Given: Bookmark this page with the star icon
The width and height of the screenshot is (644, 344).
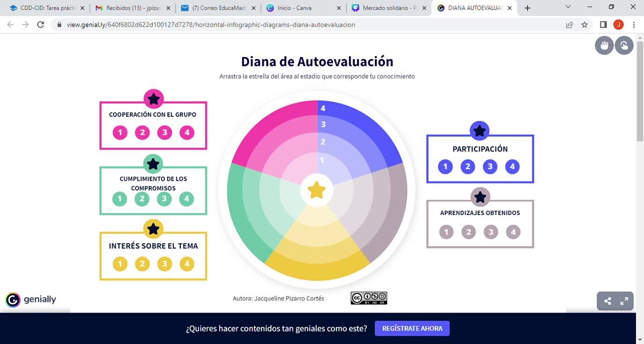Looking at the screenshot, I should click(585, 25).
